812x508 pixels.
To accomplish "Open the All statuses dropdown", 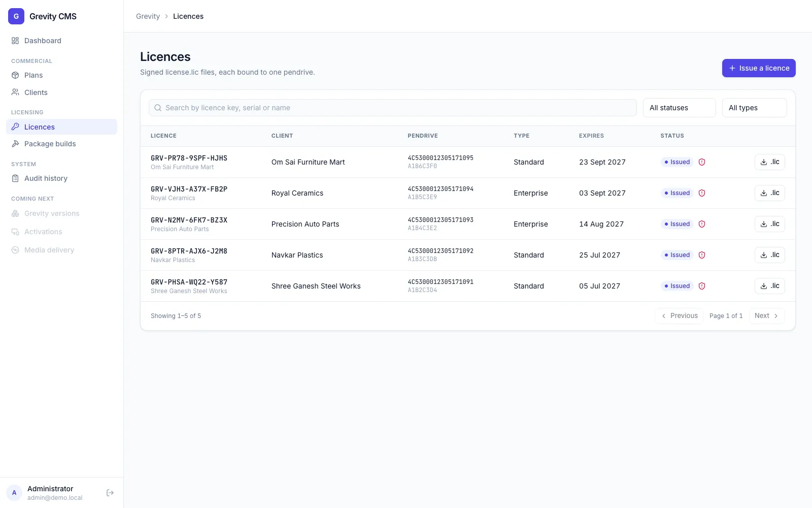I will 679,108.
